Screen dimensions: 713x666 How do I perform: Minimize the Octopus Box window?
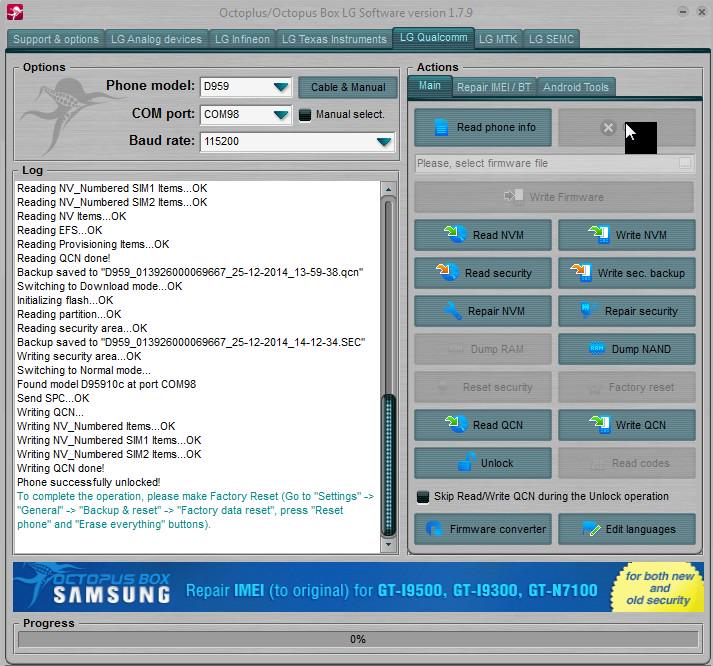(x=683, y=12)
